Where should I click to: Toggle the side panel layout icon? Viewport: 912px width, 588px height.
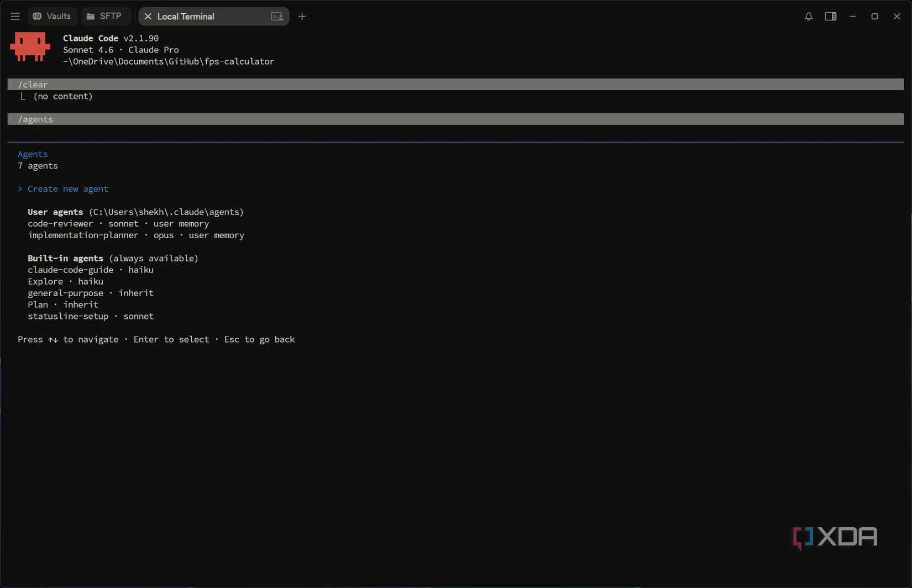(x=830, y=17)
